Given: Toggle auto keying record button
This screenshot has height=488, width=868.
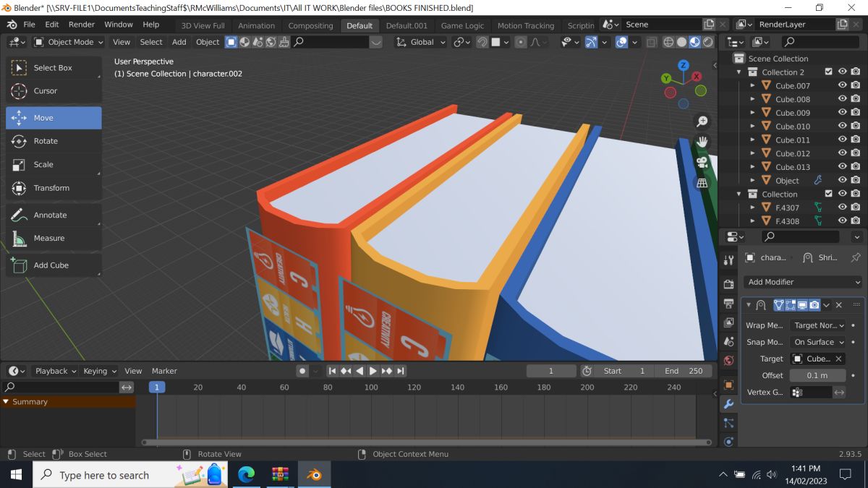Looking at the screenshot, I should [302, 371].
